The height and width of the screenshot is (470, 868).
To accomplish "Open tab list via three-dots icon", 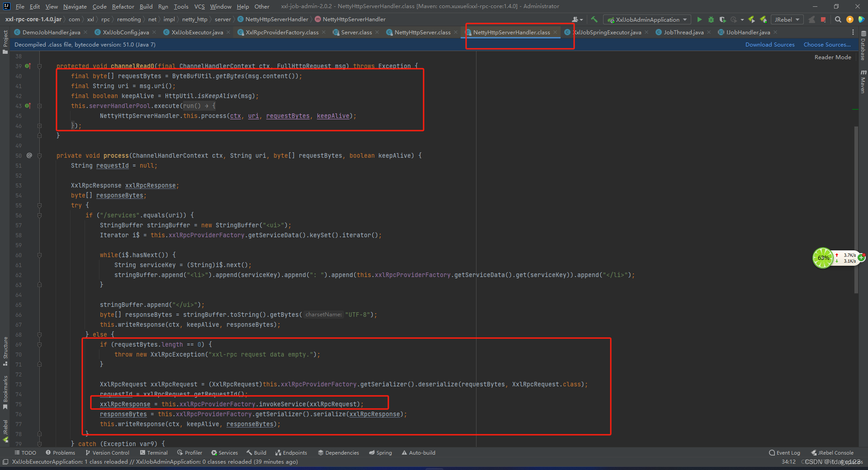I will (853, 33).
